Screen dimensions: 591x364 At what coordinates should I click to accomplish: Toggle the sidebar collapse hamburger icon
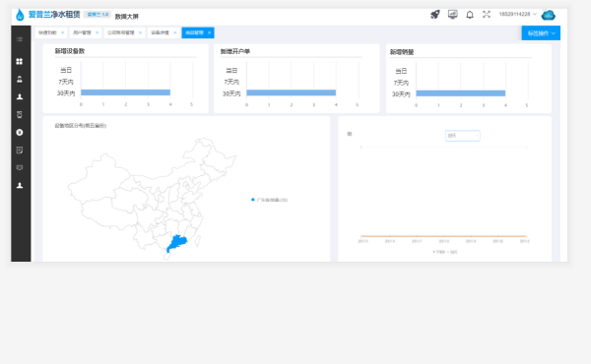click(20, 39)
